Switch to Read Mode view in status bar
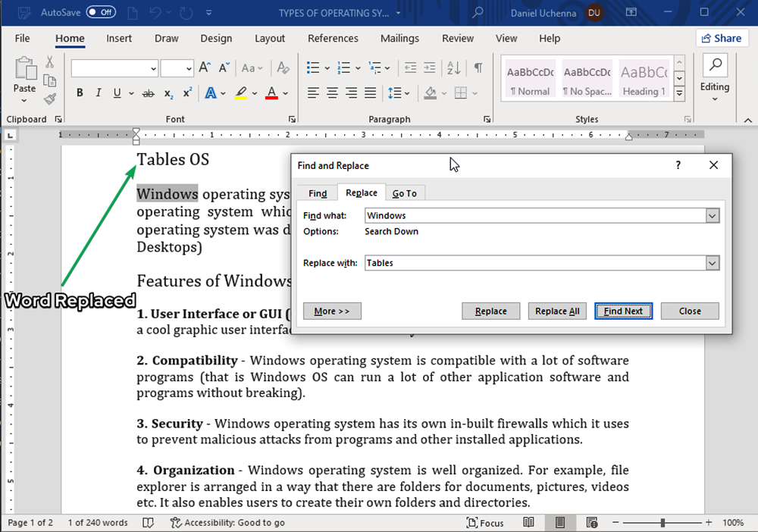This screenshot has height=532, width=758. coord(528,523)
